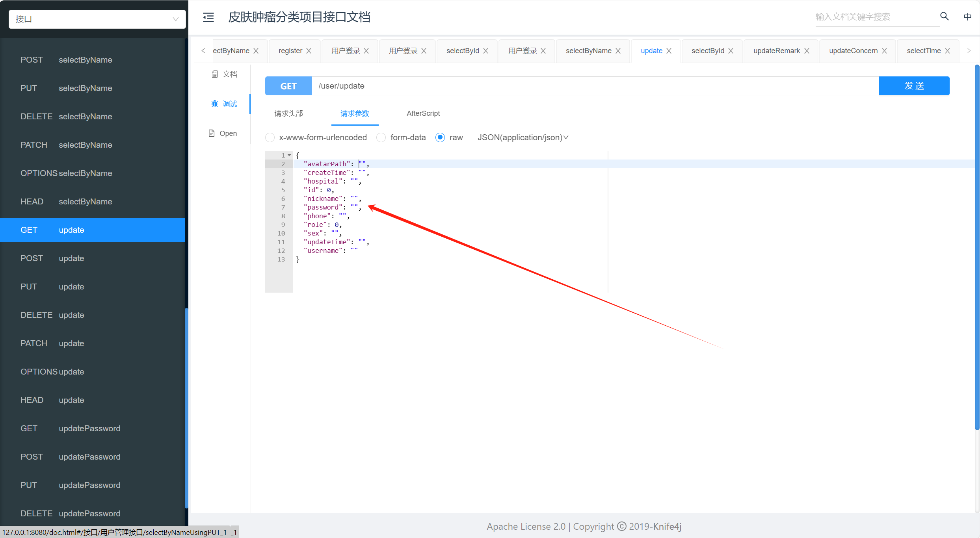Select raw radio option
The image size is (980, 538).
tap(440, 137)
